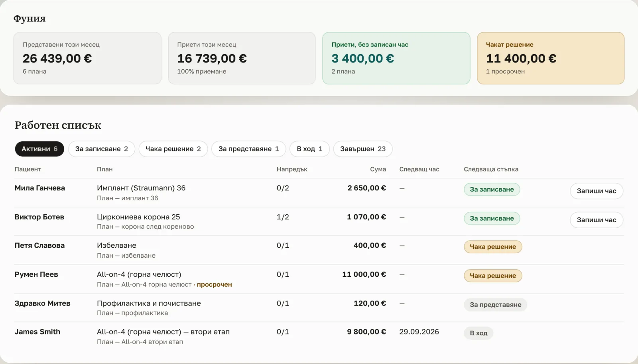Open patient Мила Ганчева
This screenshot has width=638, height=364.
point(40,188)
